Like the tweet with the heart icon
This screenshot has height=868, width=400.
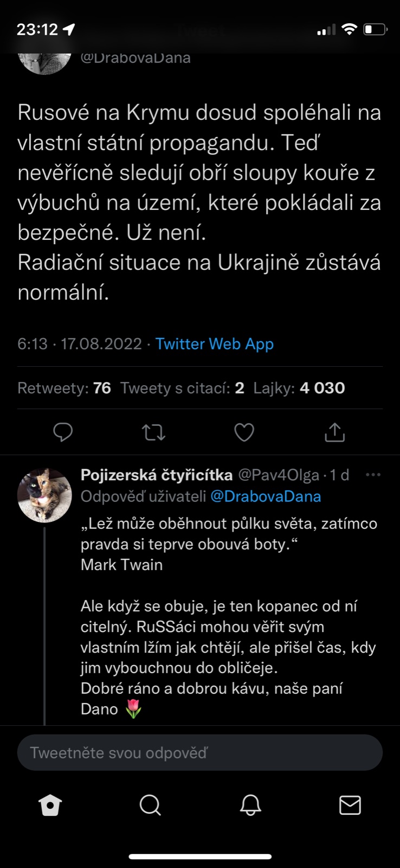coord(244,432)
